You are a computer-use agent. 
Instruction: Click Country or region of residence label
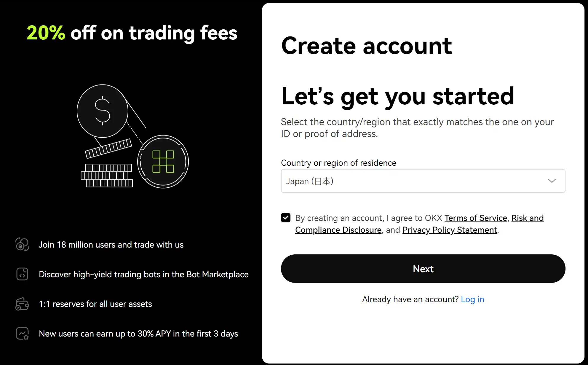pyautogui.click(x=338, y=163)
